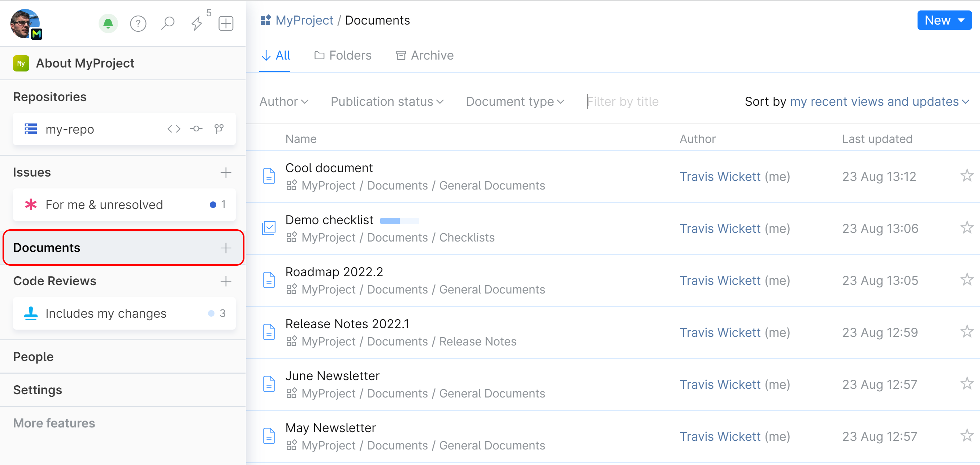Image resolution: width=980 pixels, height=465 pixels.
Task: Star the Release Notes 2022.1 document
Action: coord(967,331)
